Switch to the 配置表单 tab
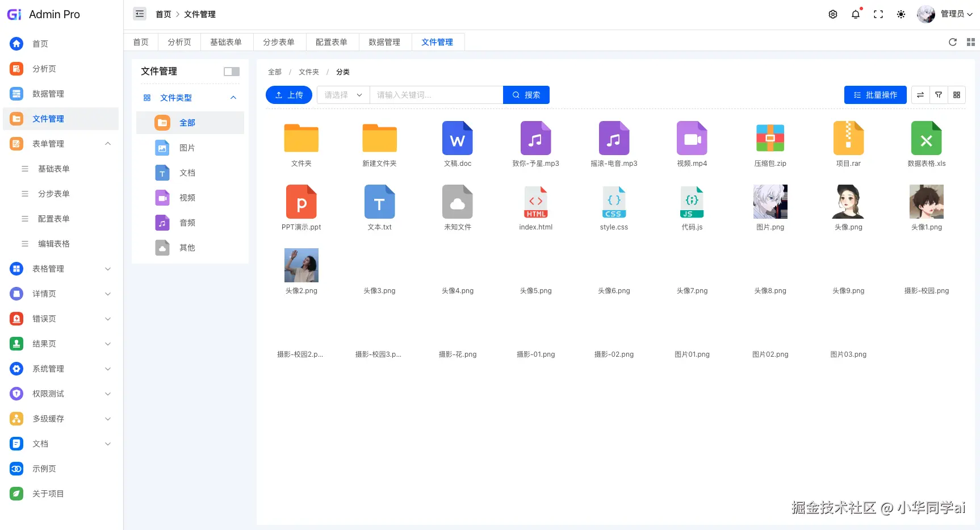 point(332,42)
